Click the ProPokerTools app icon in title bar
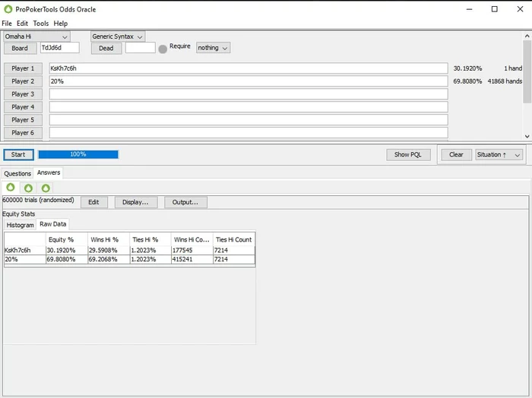 point(8,9)
